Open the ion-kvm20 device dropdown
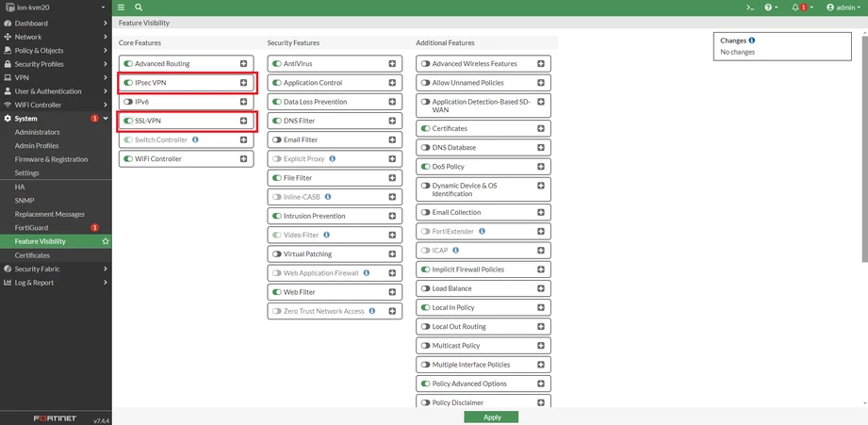The width and height of the screenshot is (868, 425). point(56,8)
